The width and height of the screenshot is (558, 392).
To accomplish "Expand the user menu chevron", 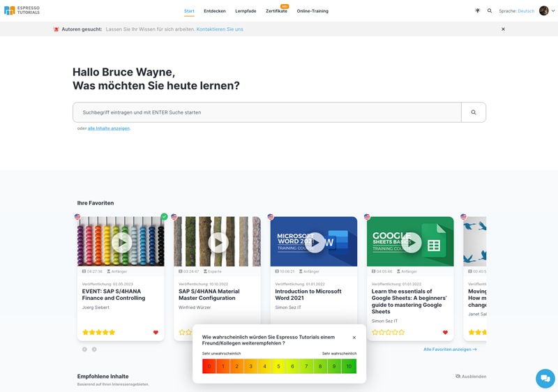I will pos(553,10).
